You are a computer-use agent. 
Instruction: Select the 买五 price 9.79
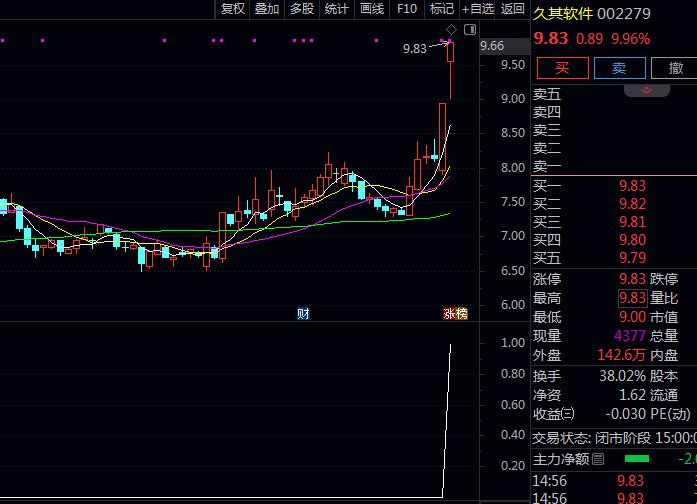(632, 258)
